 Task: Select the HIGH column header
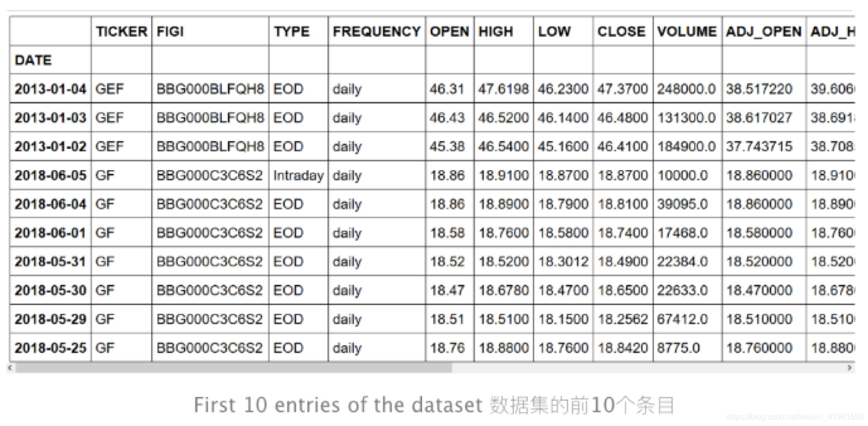pyautogui.click(x=495, y=32)
